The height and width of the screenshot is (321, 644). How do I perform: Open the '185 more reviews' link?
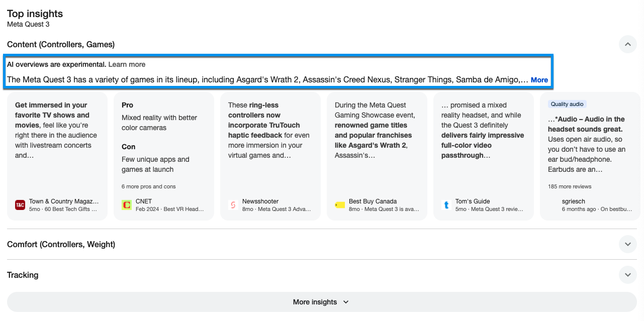click(x=570, y=186)
